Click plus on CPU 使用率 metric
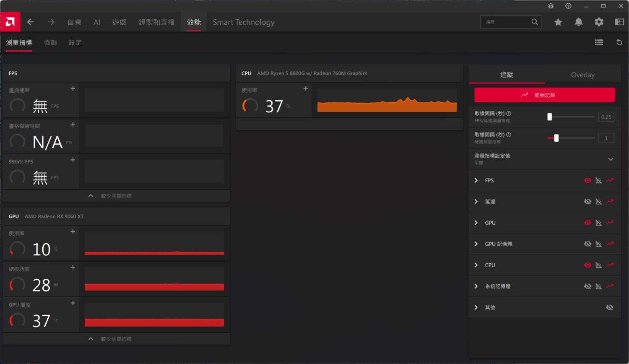Viewport: 629px width, 364px height. click(x=306, y=88)
